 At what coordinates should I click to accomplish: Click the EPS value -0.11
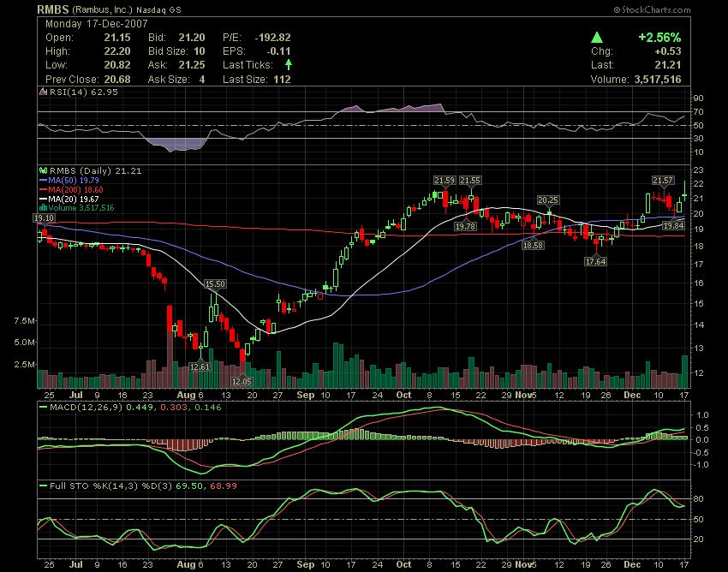278,51
